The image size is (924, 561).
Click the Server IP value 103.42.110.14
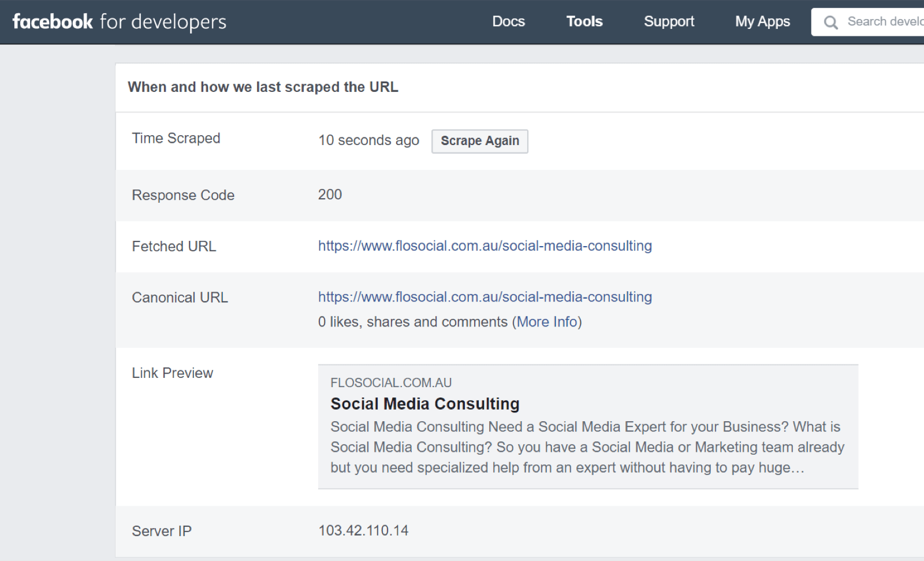pyautogui.click(x=363, y=530)
